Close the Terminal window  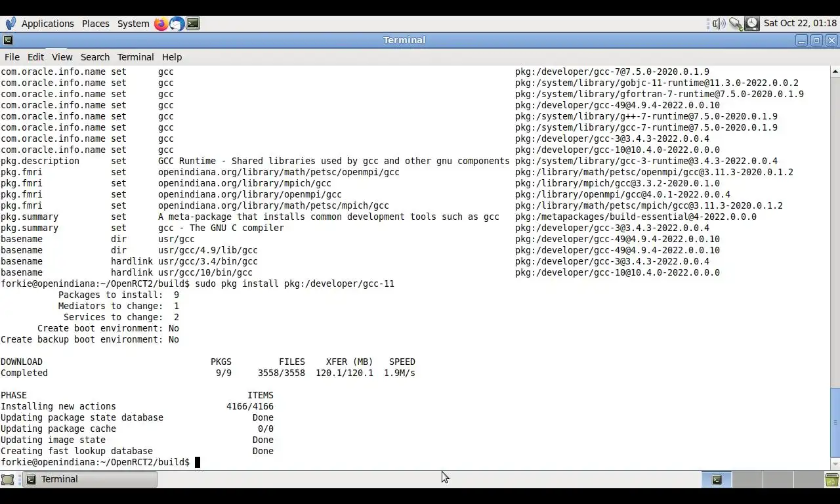coord(831,40)
